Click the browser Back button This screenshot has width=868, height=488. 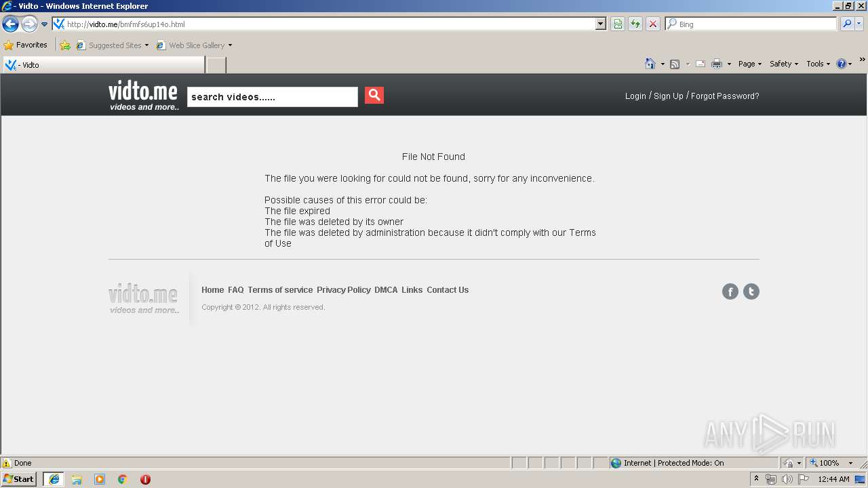[x=11, y=24]
